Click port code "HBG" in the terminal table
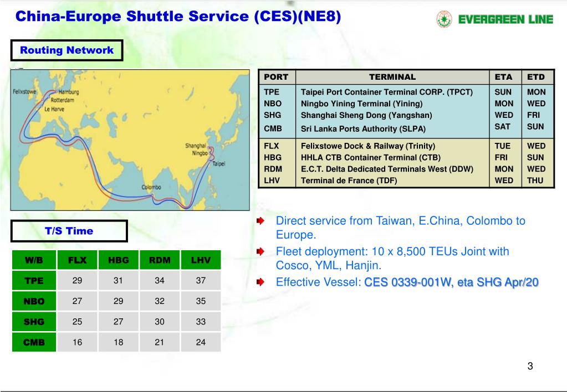 point(272,158)
